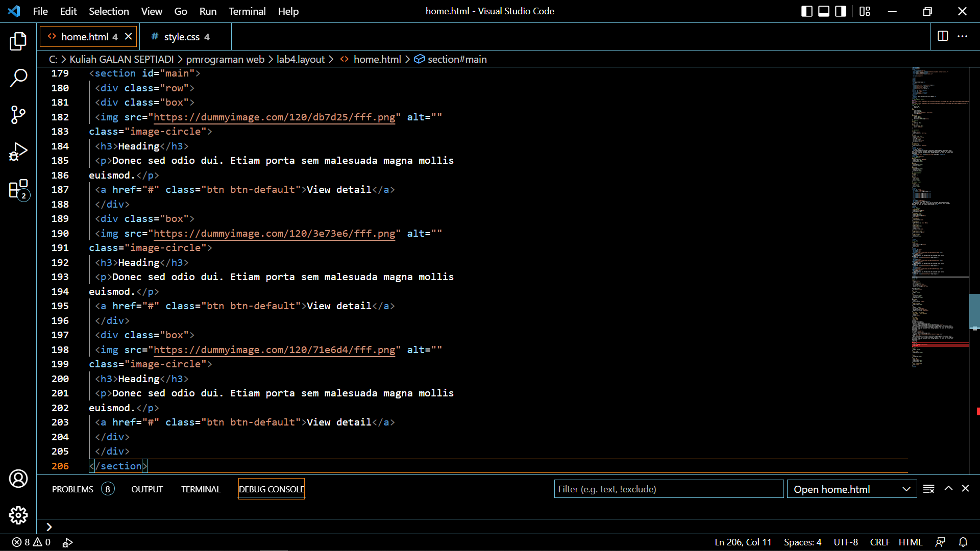Open the Source Control view
This screenshot has width=980, height=551.
click(x=18, y=115)
